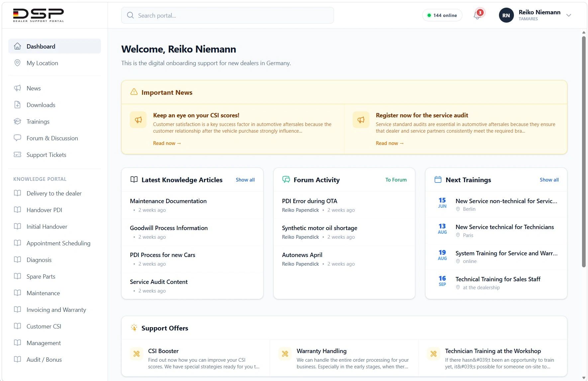
Task: Click the Downloads file icon
Action: point(18,105)
